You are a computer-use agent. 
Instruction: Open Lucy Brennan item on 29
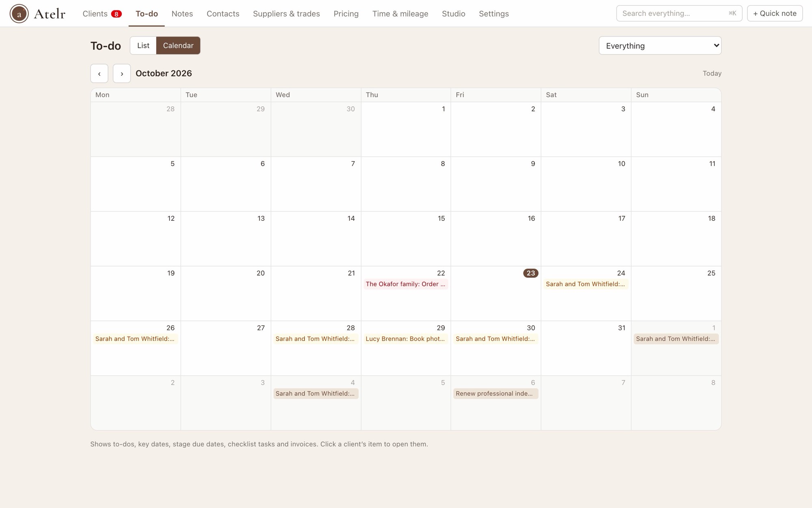pos(406,339)
